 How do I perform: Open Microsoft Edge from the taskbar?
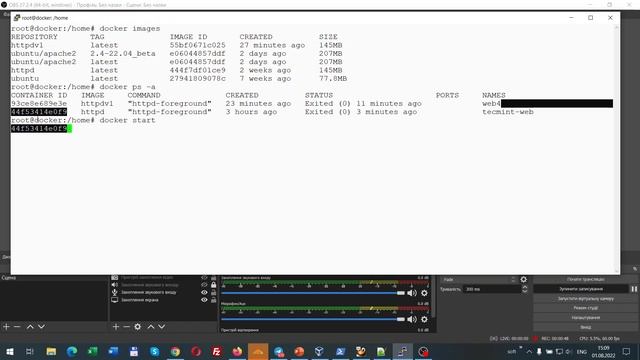pyautogui.click(x=72, y=351)
